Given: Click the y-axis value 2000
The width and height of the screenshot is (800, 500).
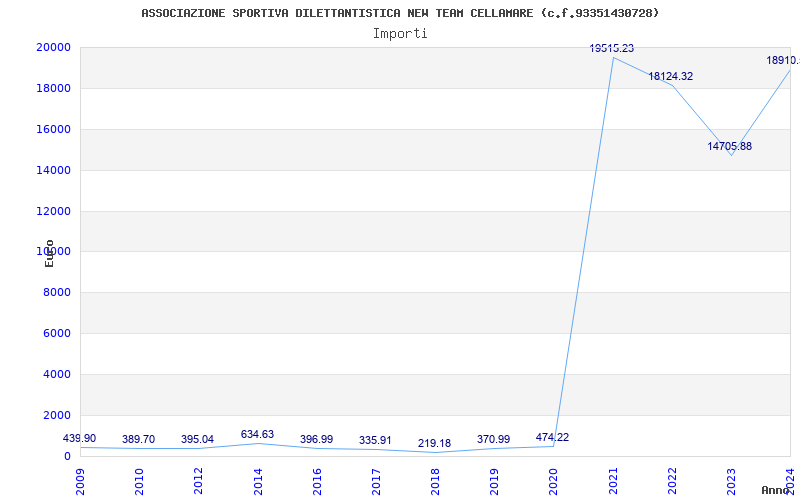Looking at the screenshot, I should [57, 415].
